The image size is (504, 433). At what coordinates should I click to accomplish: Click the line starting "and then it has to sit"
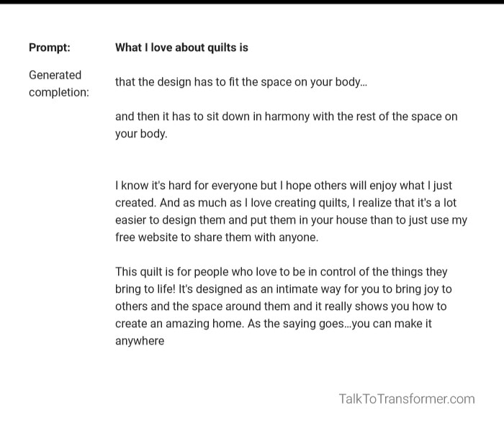tap(286, 117)
